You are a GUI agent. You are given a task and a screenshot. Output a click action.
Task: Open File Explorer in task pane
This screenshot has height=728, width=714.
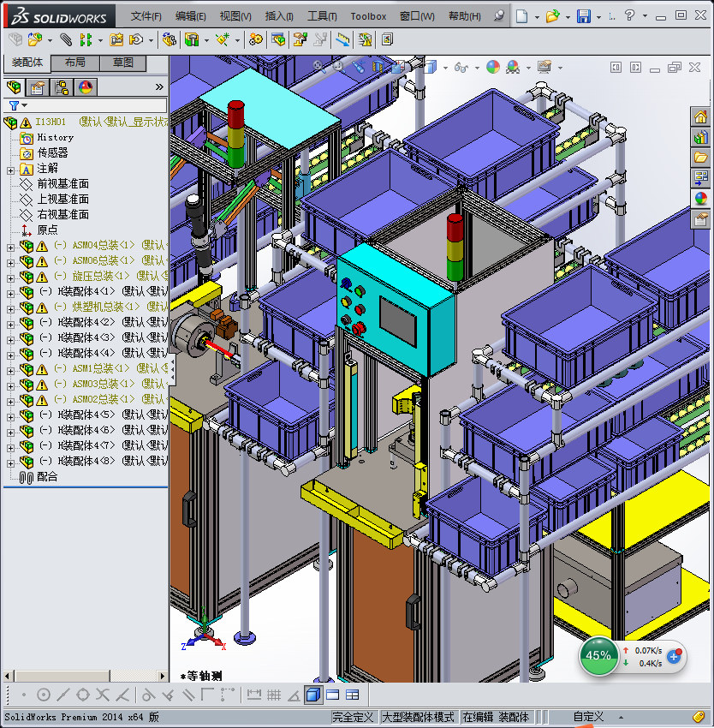[x=700, y=158]
